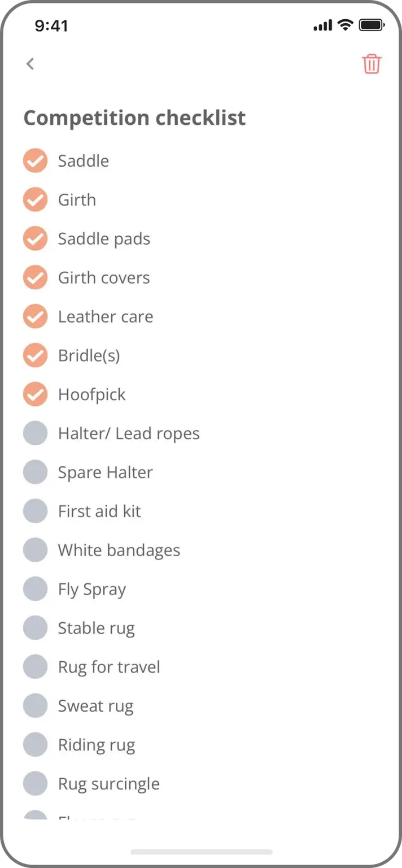Tap the home indicator bar
This screenshot has width=402, height=868.
tap(201, 852)
